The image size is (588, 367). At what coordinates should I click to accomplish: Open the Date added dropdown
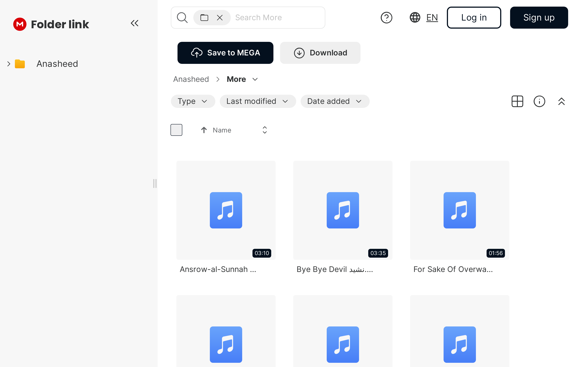point(335,101)
